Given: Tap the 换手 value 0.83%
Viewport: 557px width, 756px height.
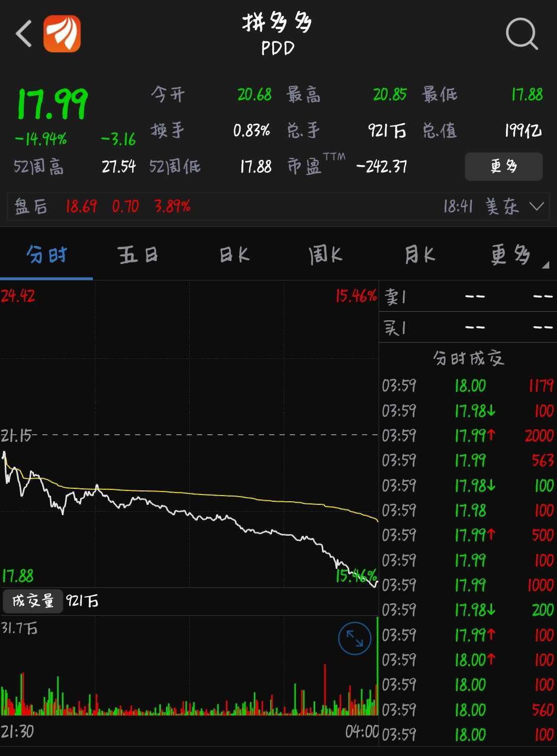Looking at the screenshot, I should [x=252, y=130].
